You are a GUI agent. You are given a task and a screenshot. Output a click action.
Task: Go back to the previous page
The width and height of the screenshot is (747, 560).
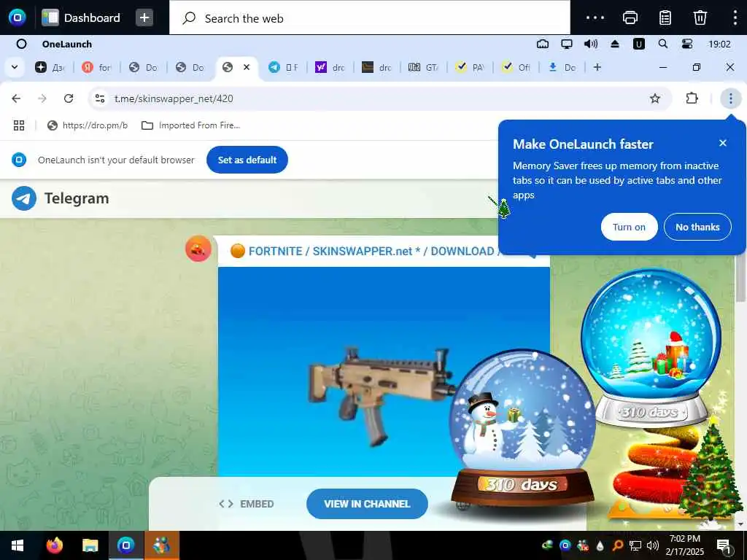[16, 98]
